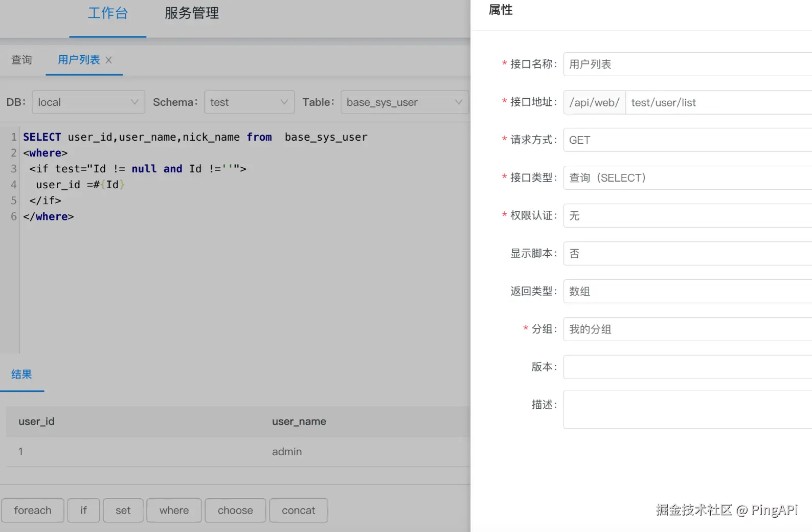The height and width of the screenshot is (532, 812).
Task: Open the 返回类型 dropdown showing 数组
Action: (687, 292)
